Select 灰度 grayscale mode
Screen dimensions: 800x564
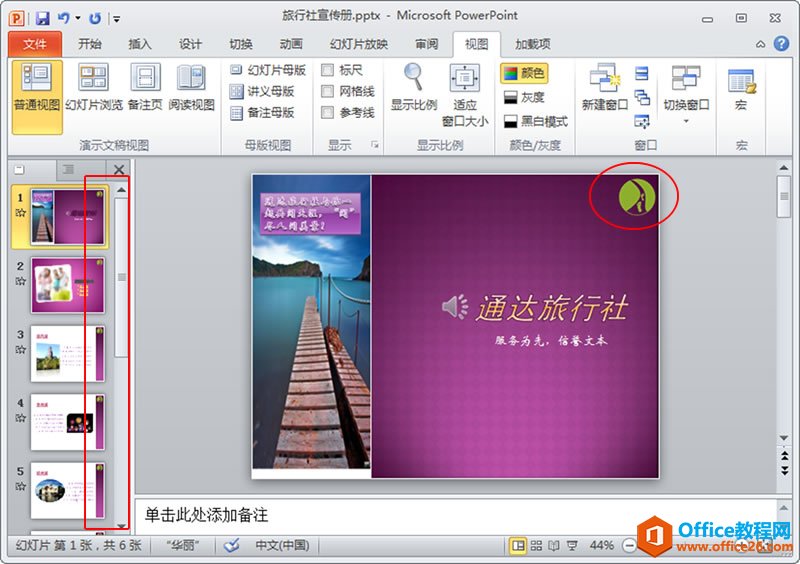[524, 97]
